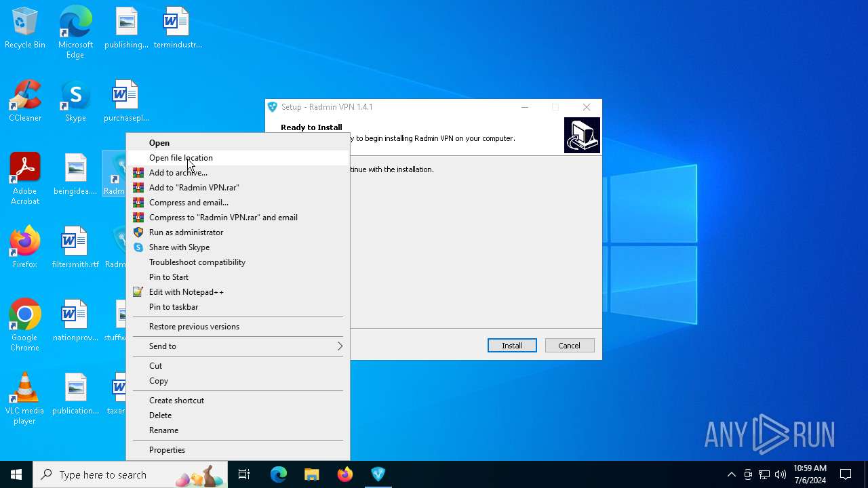Viewport: 868px width, 488px height.
Task: Click Cancel in Radmin VPN setup
Action: coord(570,346)
